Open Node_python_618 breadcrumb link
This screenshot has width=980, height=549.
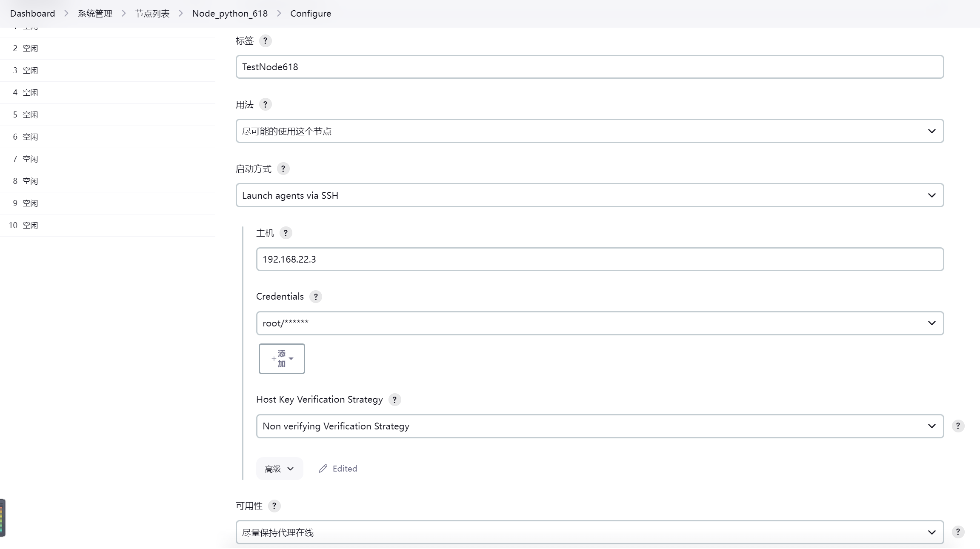(x=230, y=14)
